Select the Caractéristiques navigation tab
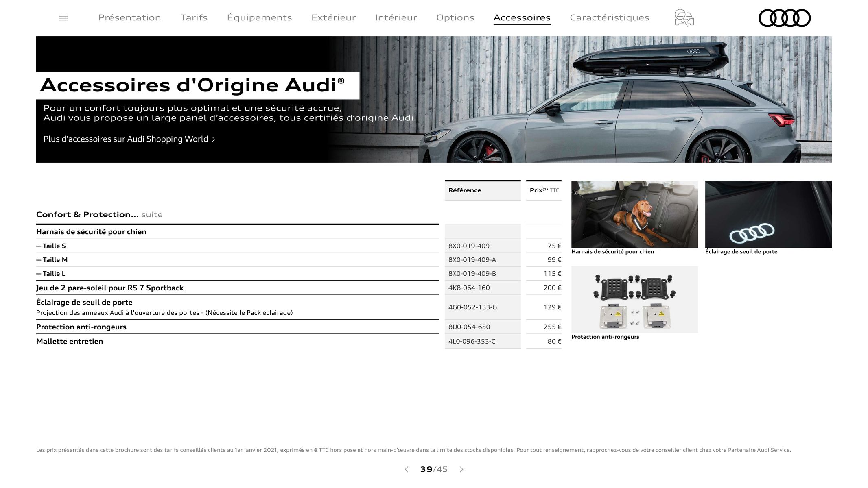This screenshot has width=868, height=488. pos(609,17)
